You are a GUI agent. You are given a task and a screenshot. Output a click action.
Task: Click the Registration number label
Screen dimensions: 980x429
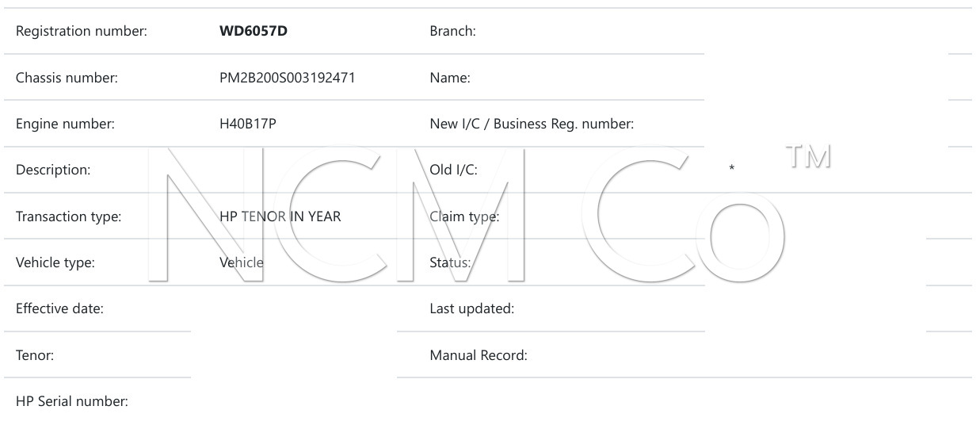(x=82, y=32)
